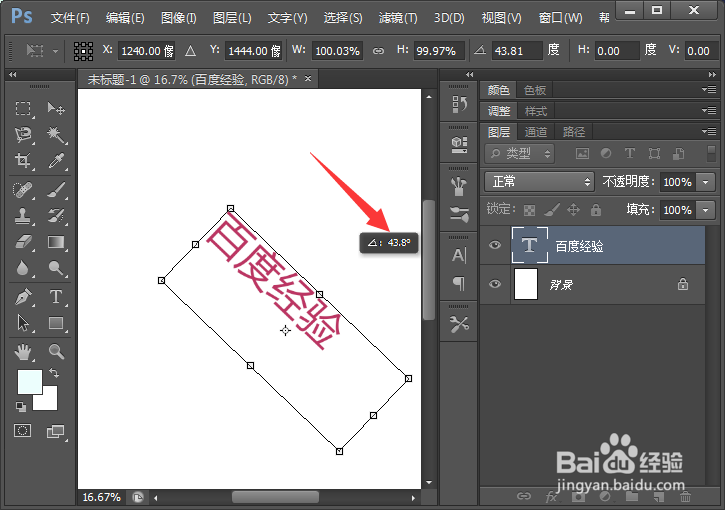725x510 pixels.
Task: Open the layer filter 类型 dropdown
Action: coord(520,154)
